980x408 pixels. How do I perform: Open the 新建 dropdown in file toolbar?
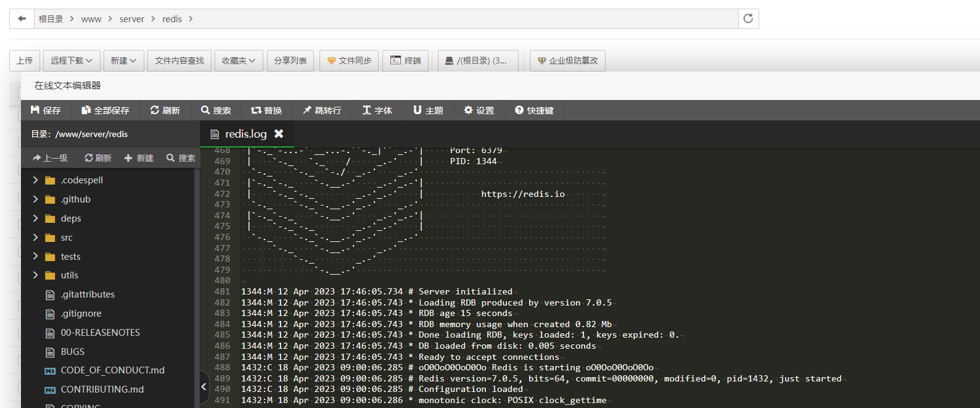tap(123, 60)
